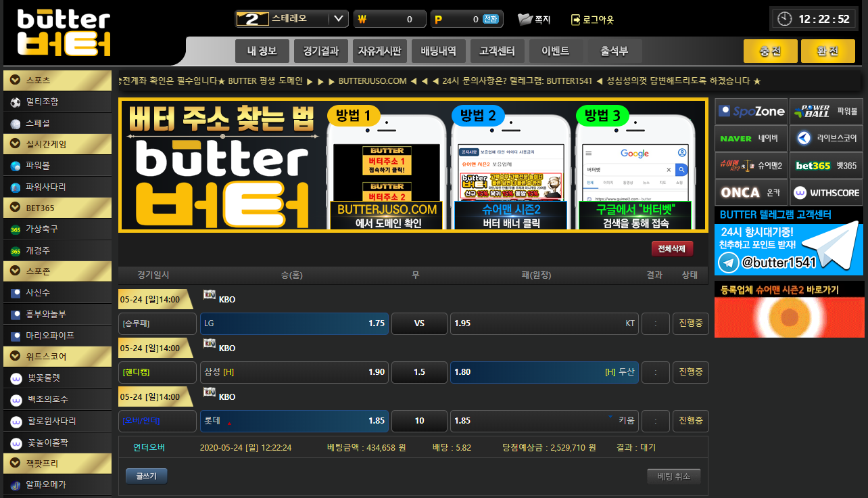Click the 로그아웃 logout icon
Viewport: 868px width, 498px height.
(576, 20)
